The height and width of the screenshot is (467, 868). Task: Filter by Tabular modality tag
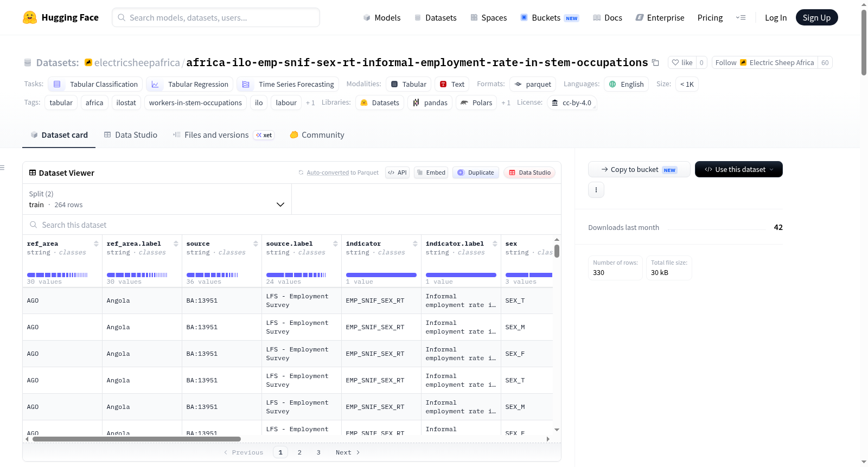(x=409, y=84)
